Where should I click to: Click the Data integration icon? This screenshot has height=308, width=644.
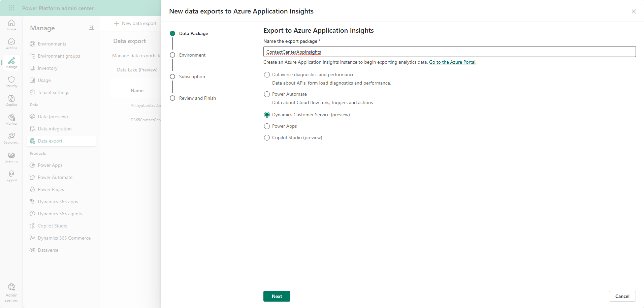coord(32,129)
